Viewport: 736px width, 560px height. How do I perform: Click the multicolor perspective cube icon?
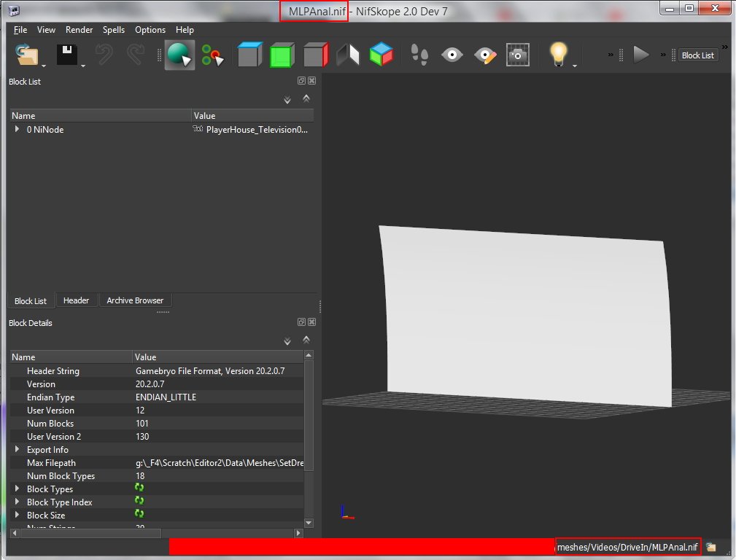(381, 55)
